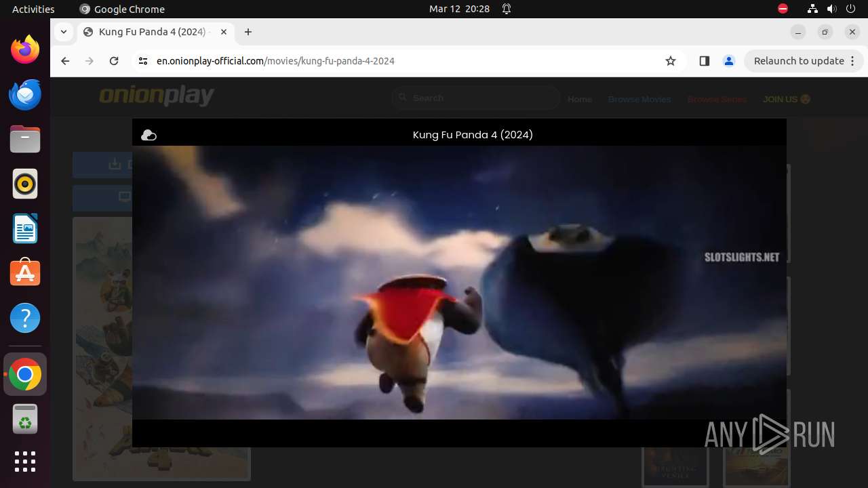Screen dimensions: 868x488
Task: Open network status icon in system tray
Action: 812,9
